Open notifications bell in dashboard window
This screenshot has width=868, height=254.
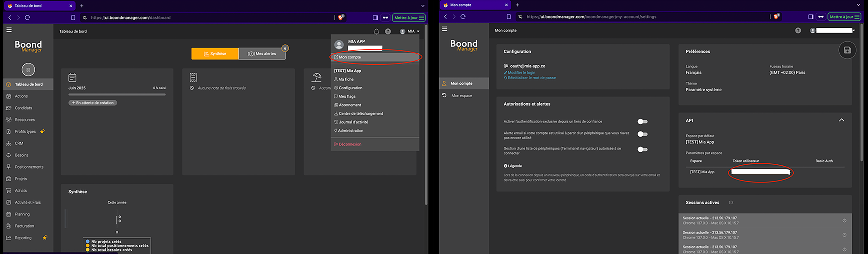point(376,31)
